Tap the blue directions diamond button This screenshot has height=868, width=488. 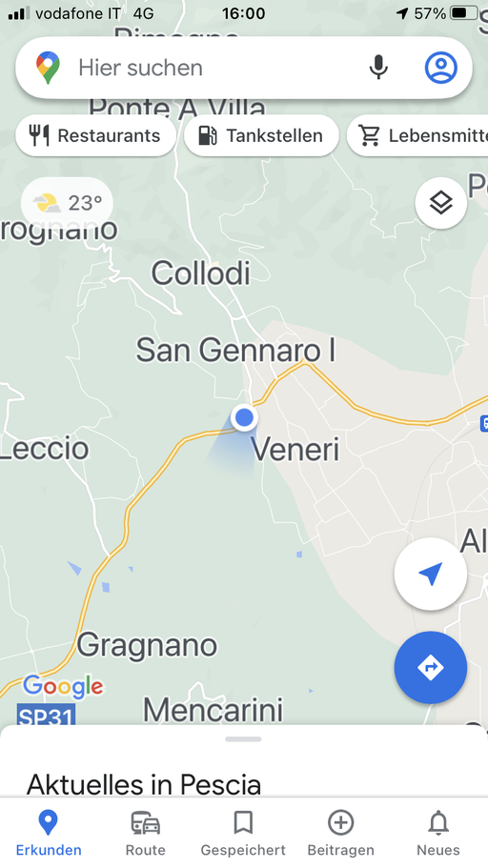(431, 668)
